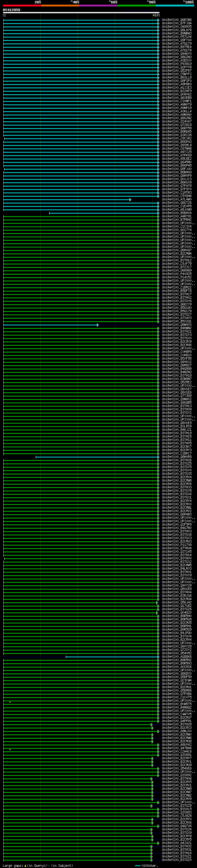Image resolution: width=197 pixels, height=868 pixels.
Task: Open hit UniRef100_P93819
Action: 177,64
